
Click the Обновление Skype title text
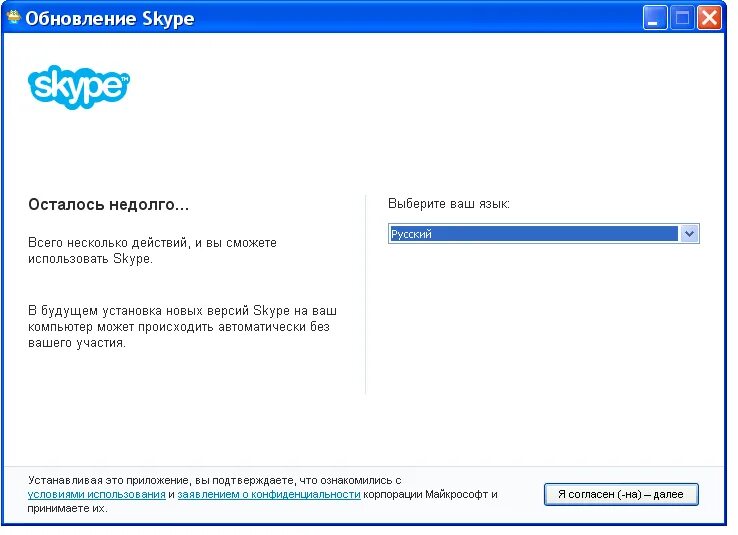(x=110, y=19)
